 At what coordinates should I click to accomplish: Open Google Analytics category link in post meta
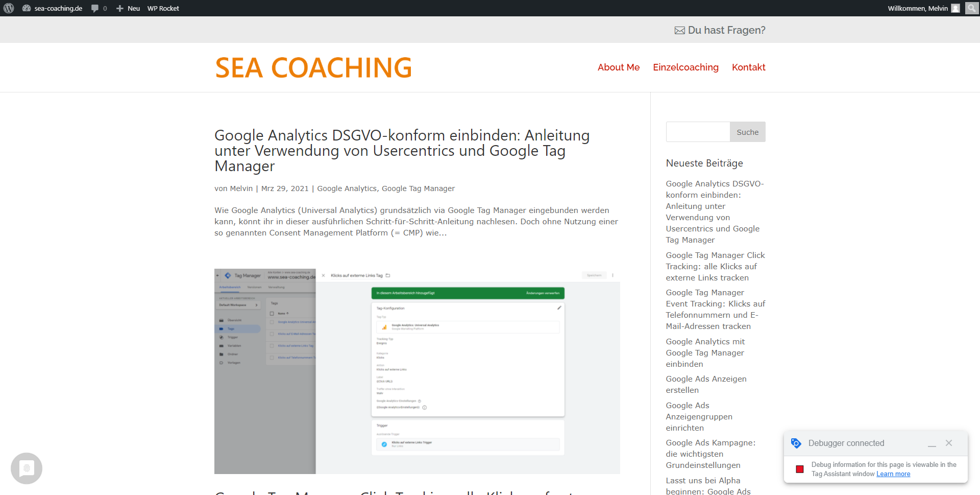[x=347, y=188]
